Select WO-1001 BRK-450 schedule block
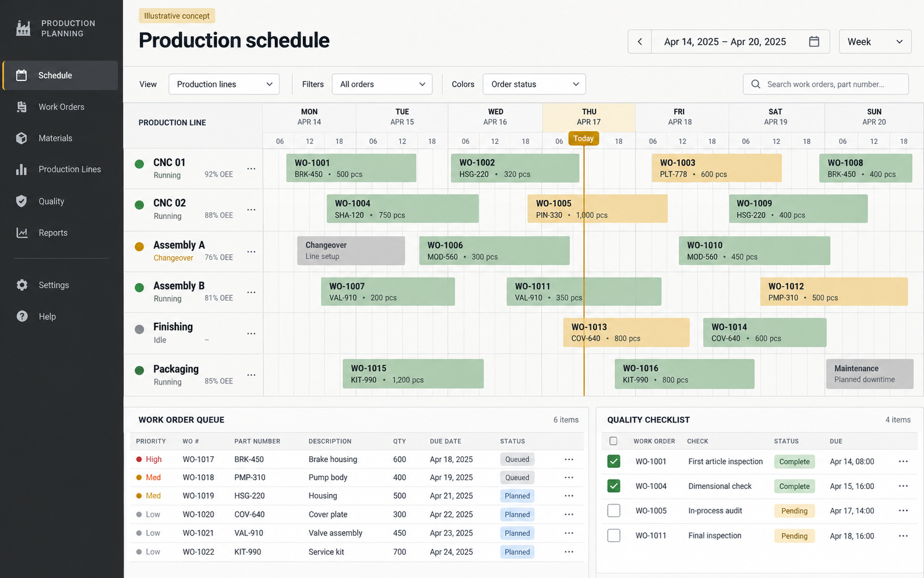Screen dimensions: 924x578 click(351, 168)
